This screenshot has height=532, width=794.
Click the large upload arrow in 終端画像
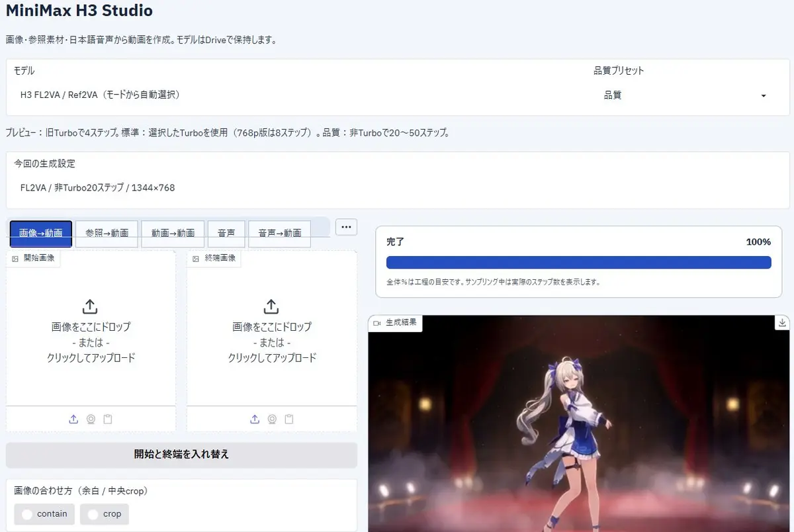pyautogui.click(x=271, y=306)
